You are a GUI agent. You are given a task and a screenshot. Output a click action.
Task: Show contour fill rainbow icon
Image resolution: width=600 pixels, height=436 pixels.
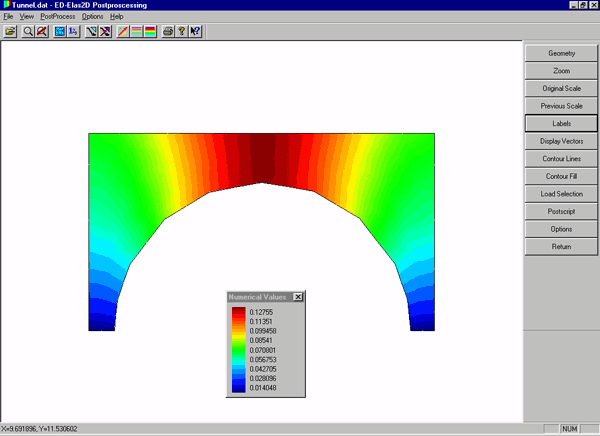point(150,31)
